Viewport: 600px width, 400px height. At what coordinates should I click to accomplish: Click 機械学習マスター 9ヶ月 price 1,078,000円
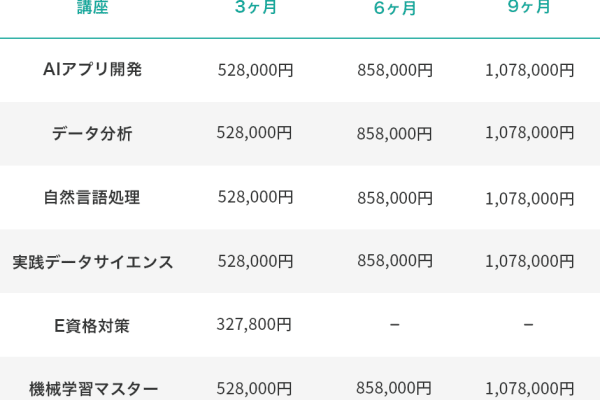coord(529,388)
